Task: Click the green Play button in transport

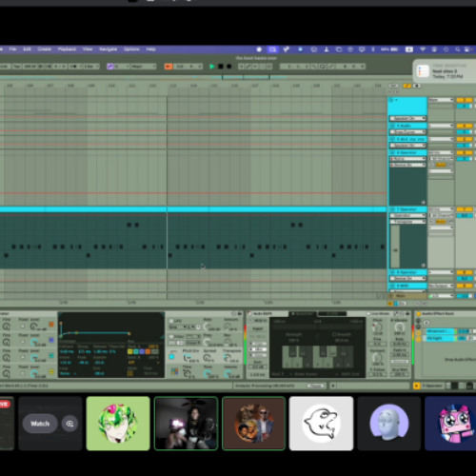Action: pyautogui.click(x=212, y=67)
